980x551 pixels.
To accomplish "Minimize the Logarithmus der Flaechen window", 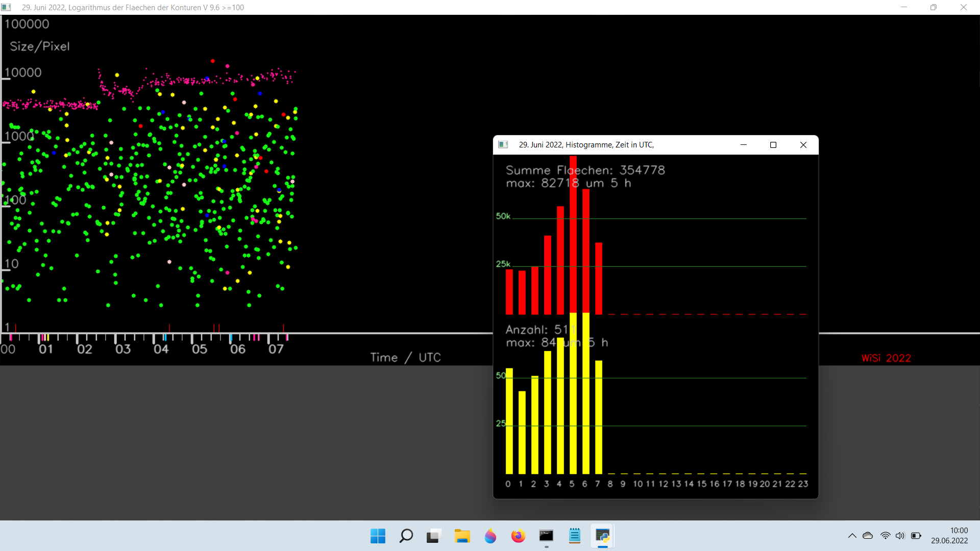I will click(x=904, y=7).
